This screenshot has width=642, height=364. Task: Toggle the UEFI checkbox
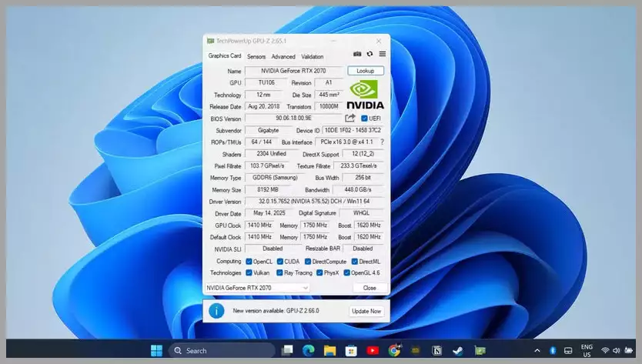click(364, 119)
